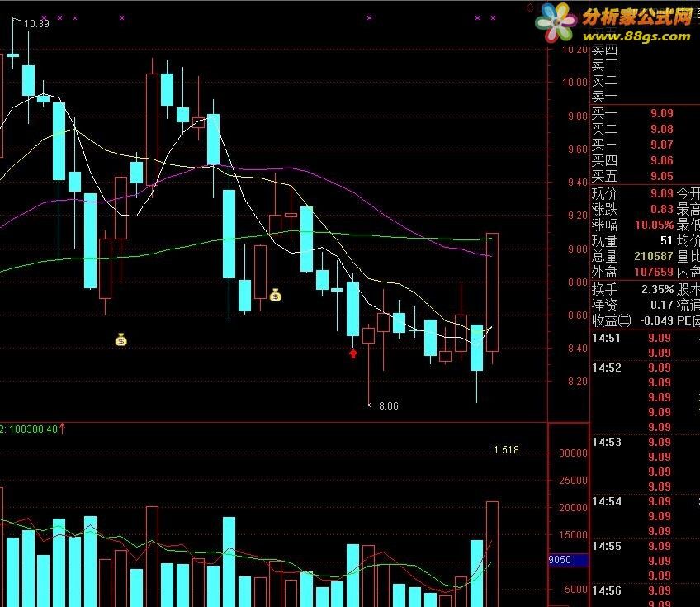Viewport: 700px width, 607px height.
Task: Click the latest red limit-up candlestick
Action: click(493, 292)
